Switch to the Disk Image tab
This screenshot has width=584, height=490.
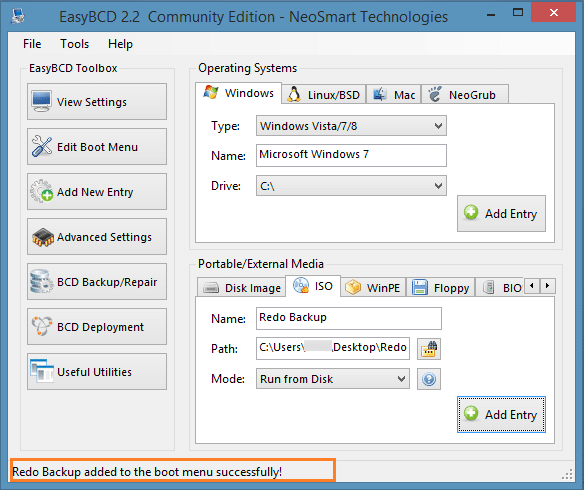click(241, 287)
